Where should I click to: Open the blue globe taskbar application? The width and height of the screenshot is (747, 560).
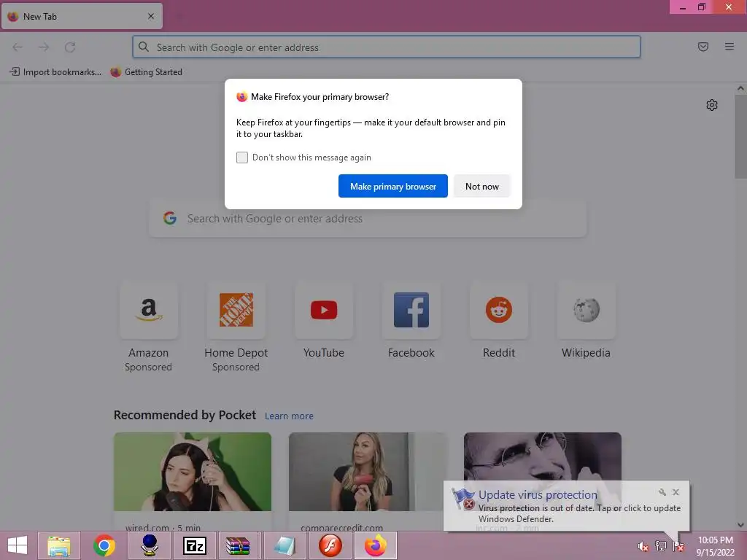(x=150, y=545)
